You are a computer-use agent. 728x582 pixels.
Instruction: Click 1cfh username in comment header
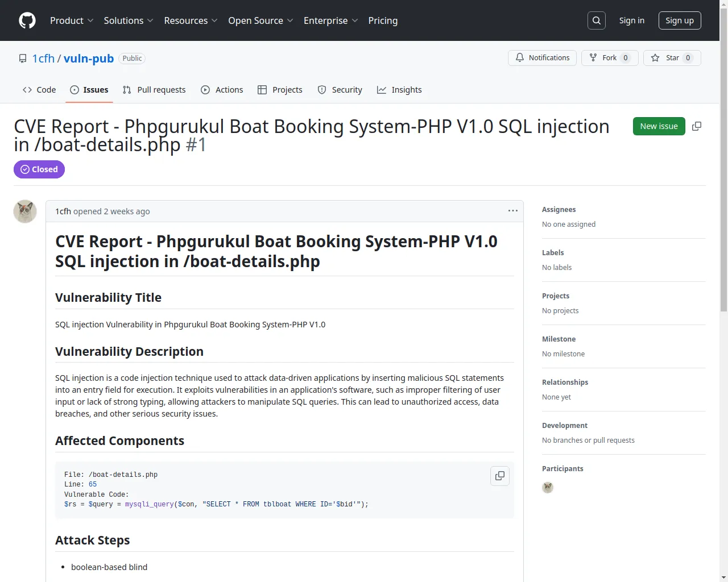click(63, 211)
